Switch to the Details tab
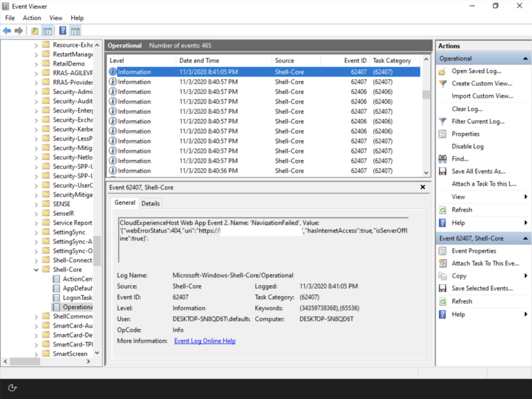Screen dimensions: 532x399 tap(152, 203)
